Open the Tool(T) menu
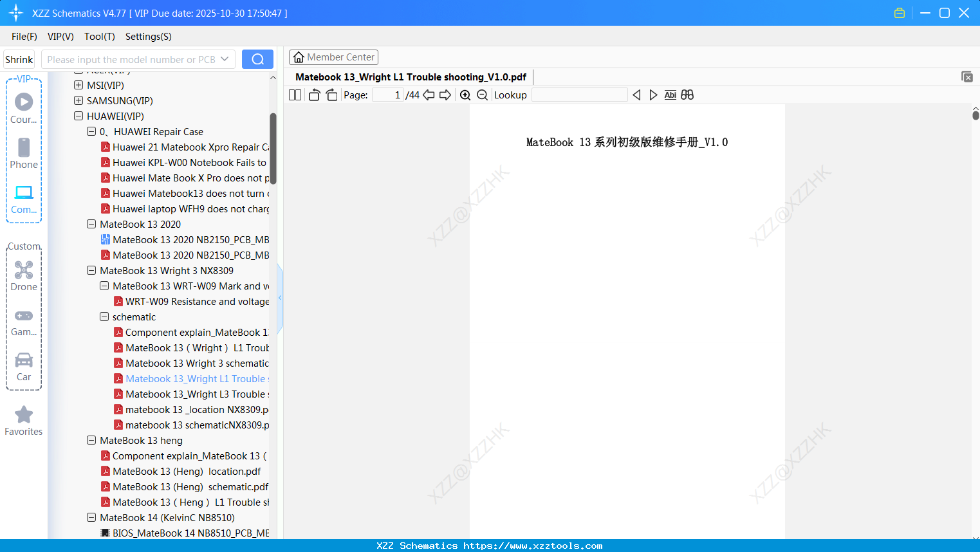This screenshot has width=980, height=552. click(100, 37)
